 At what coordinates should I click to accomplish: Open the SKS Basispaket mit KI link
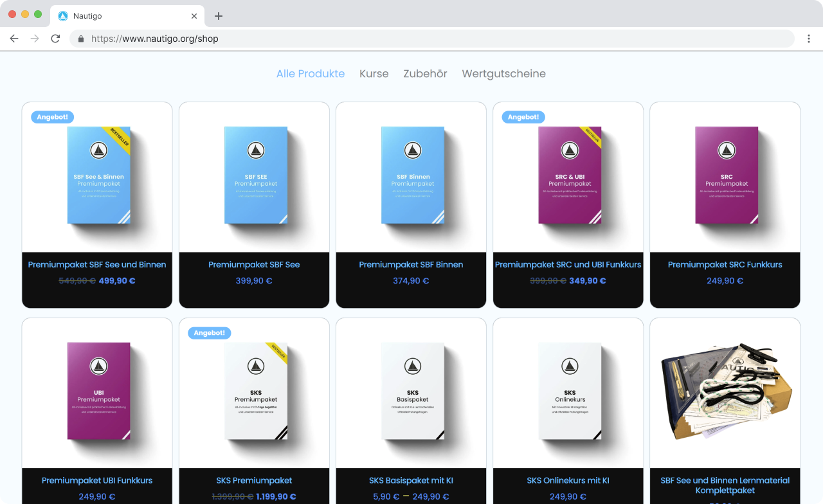(411, 480)
